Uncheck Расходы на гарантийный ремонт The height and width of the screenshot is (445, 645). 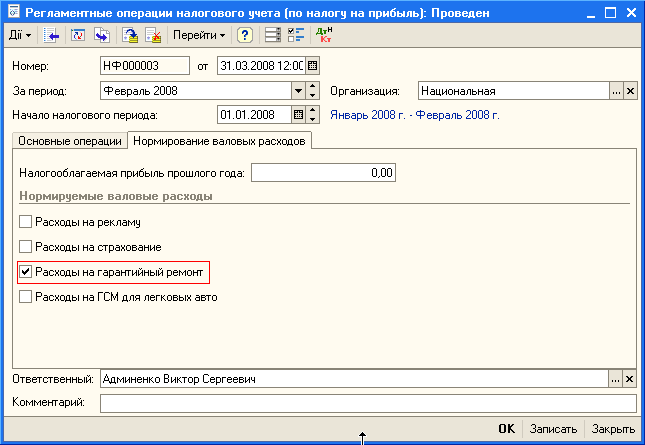coord(25,271)
